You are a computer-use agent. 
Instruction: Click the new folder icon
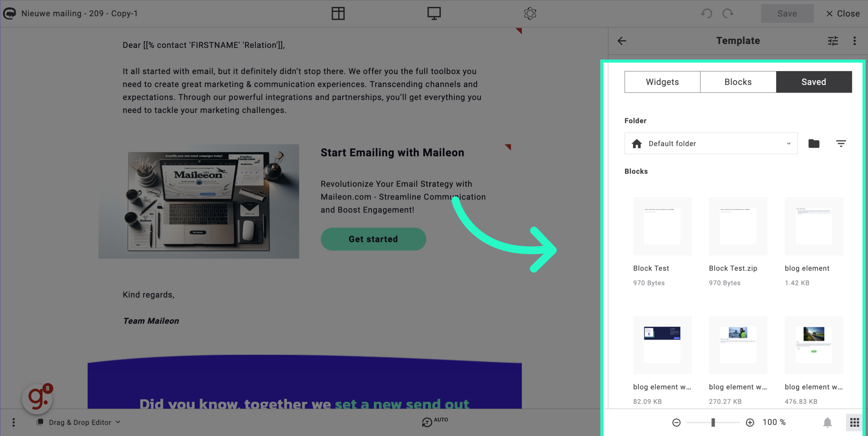(814, 143)
